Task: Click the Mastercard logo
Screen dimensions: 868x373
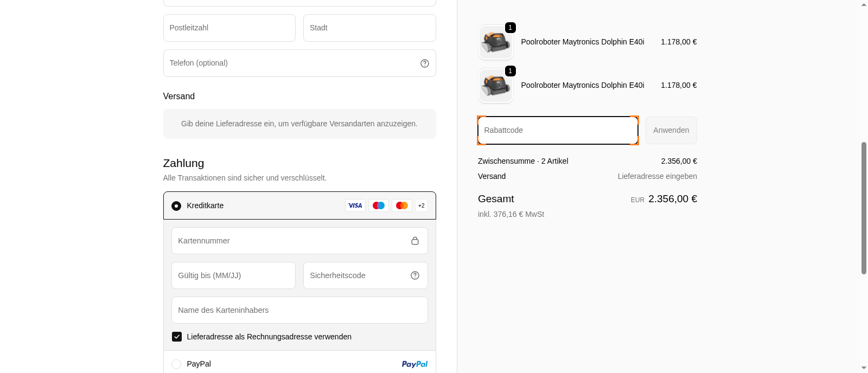Action: pyautogui.click(x=402, y=205)
